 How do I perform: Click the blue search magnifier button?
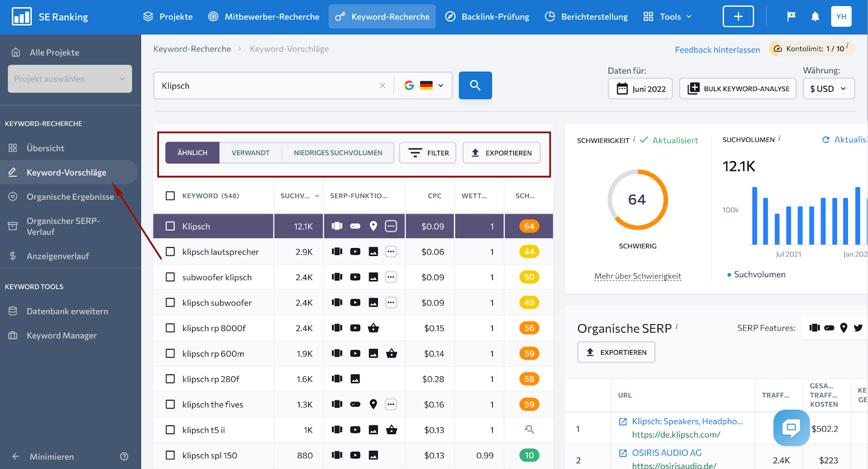475,85
